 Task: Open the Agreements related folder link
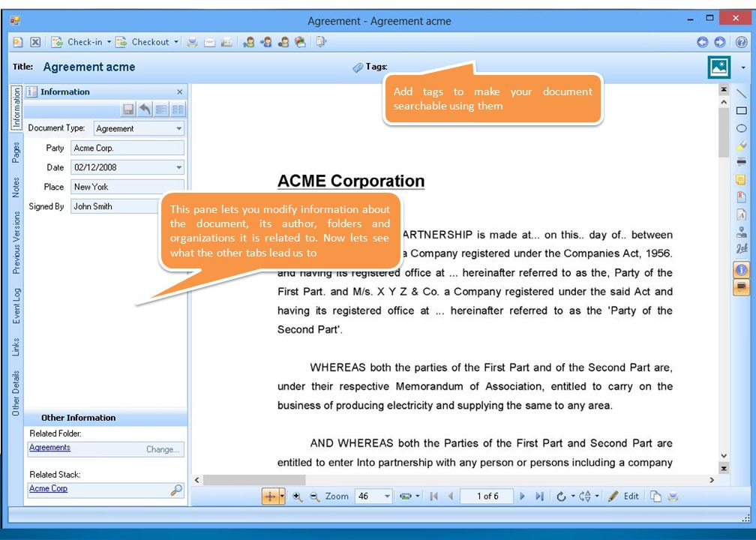click(49, 448)
